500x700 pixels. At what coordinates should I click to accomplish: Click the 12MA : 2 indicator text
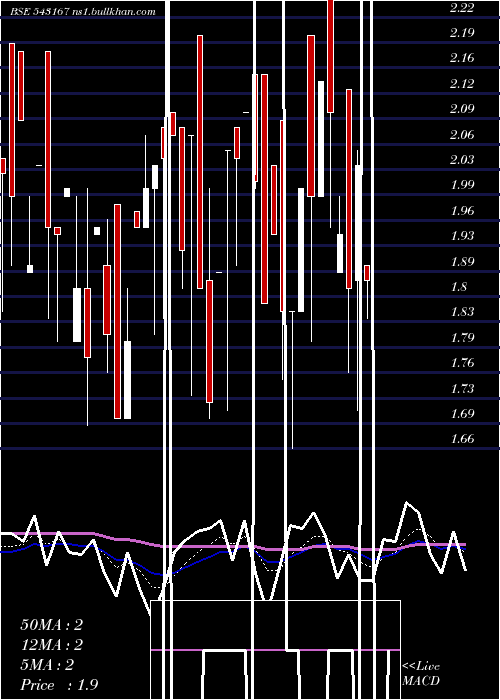pos(52,645)
